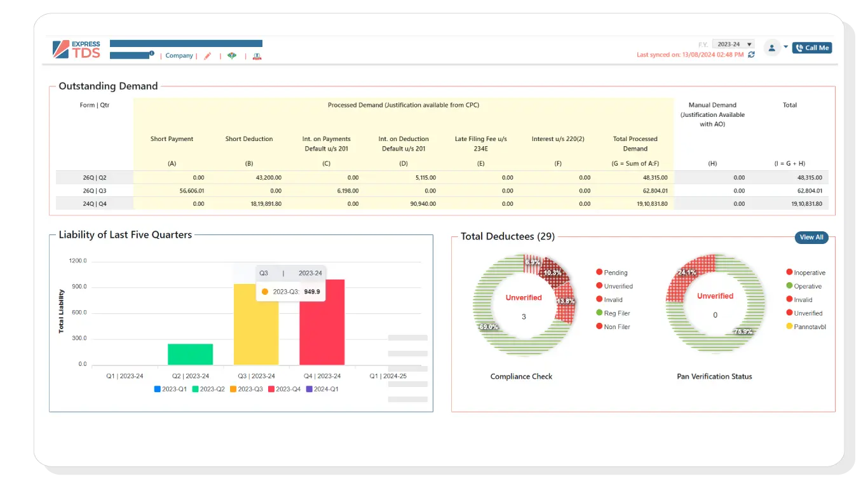Expand the profile menu dropdown arrow
Screen dimensions: 868x488
coord(786,48)
